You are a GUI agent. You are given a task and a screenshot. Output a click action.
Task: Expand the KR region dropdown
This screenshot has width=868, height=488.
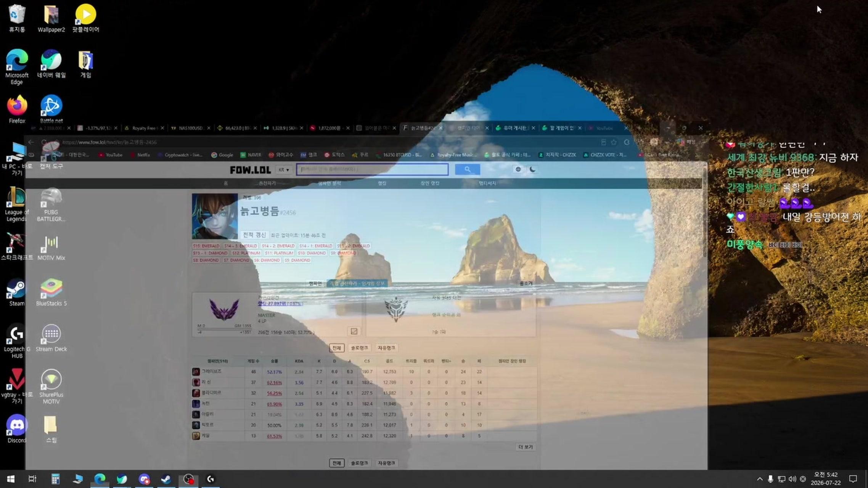click(284, 170)
